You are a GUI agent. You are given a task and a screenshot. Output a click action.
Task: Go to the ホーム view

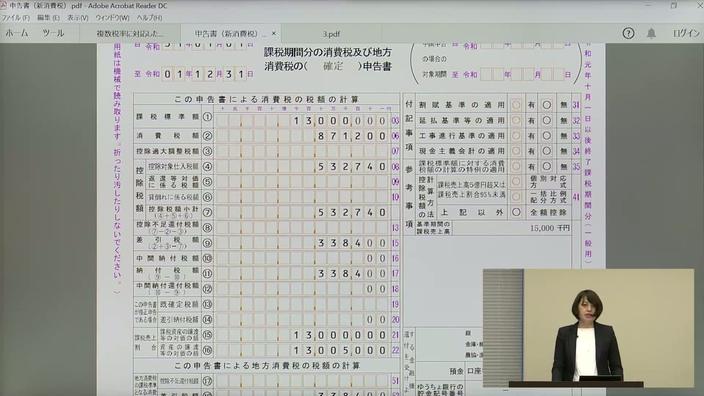tap(17, 33)
